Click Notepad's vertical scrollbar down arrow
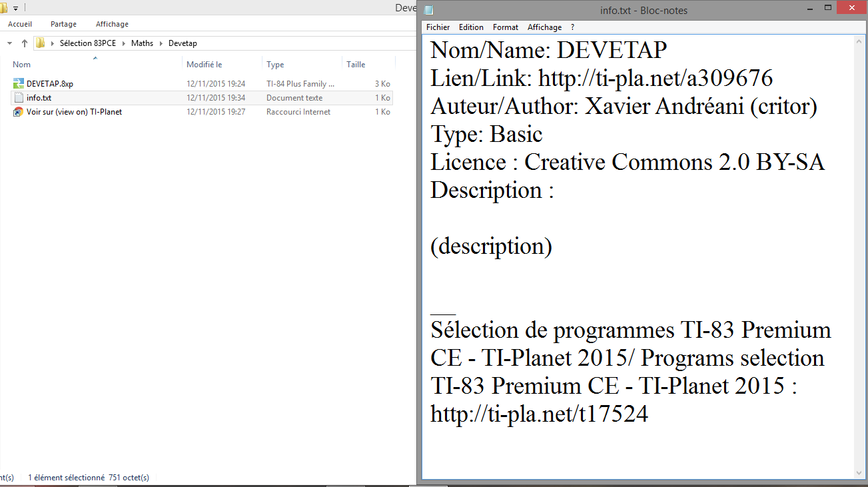 [860, 473]
